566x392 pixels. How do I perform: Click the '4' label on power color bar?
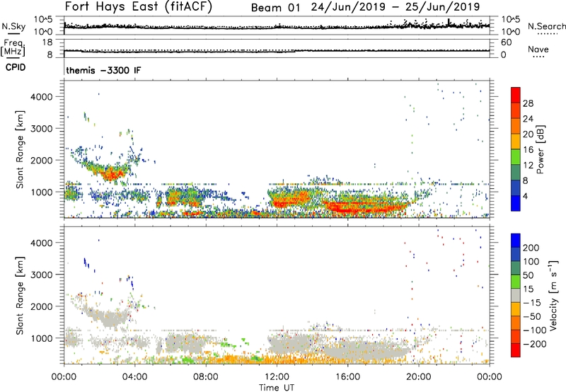526,196
